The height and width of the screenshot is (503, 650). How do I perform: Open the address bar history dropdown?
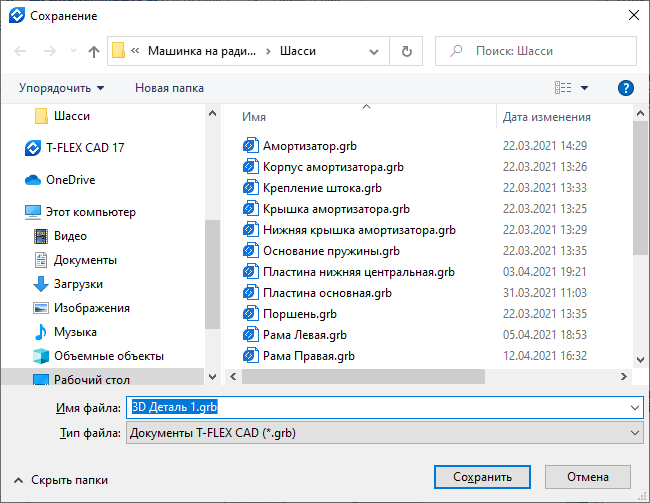376,51
